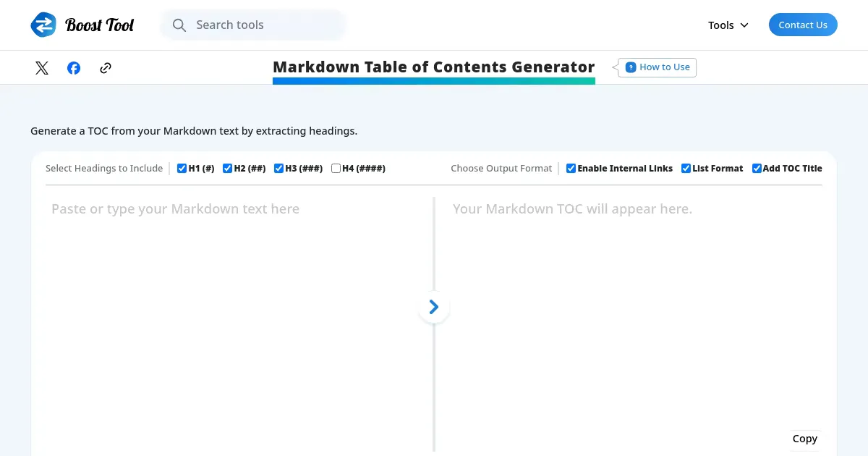
Task: Copy the generated TOC output
Action: click(x=804, y=439)
